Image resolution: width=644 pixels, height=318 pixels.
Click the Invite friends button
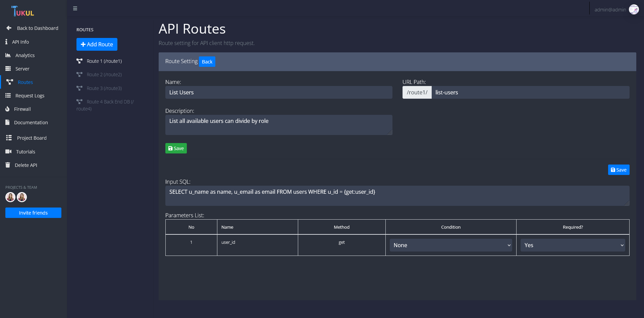[x=33, y=213]
